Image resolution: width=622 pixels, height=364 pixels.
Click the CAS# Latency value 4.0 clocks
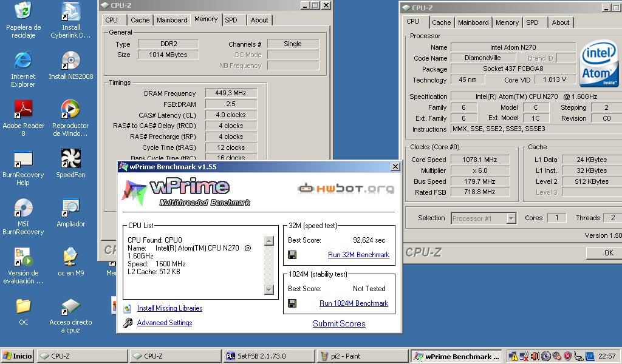tap(231, 115)
